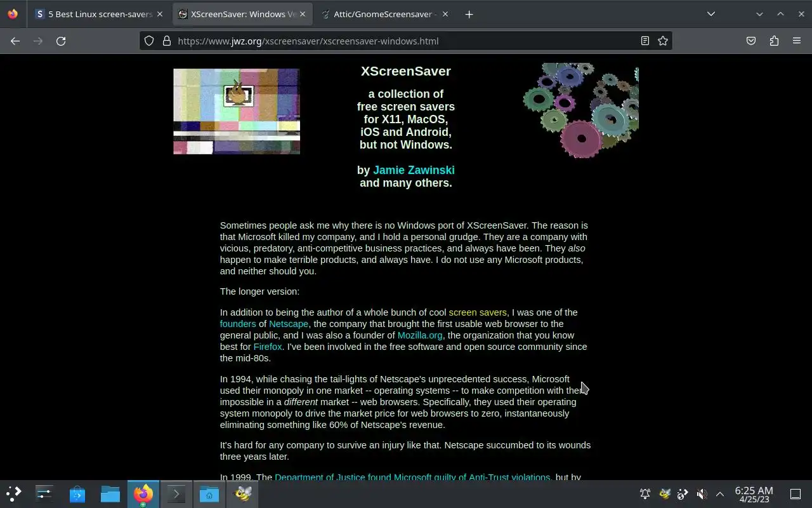Open the muted volume tray icon
812x508 pixels.
coord(702,494)
